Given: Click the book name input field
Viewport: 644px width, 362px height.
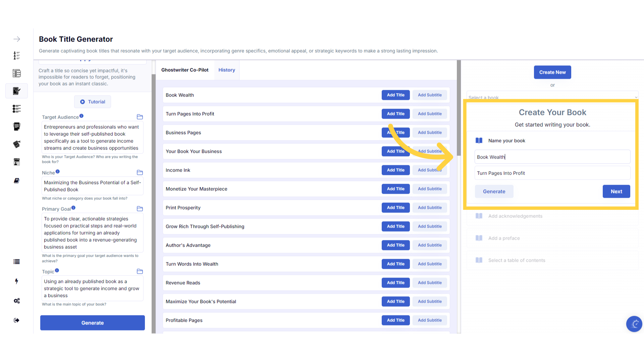Looking at the screenshot, I should click(552, 157).
